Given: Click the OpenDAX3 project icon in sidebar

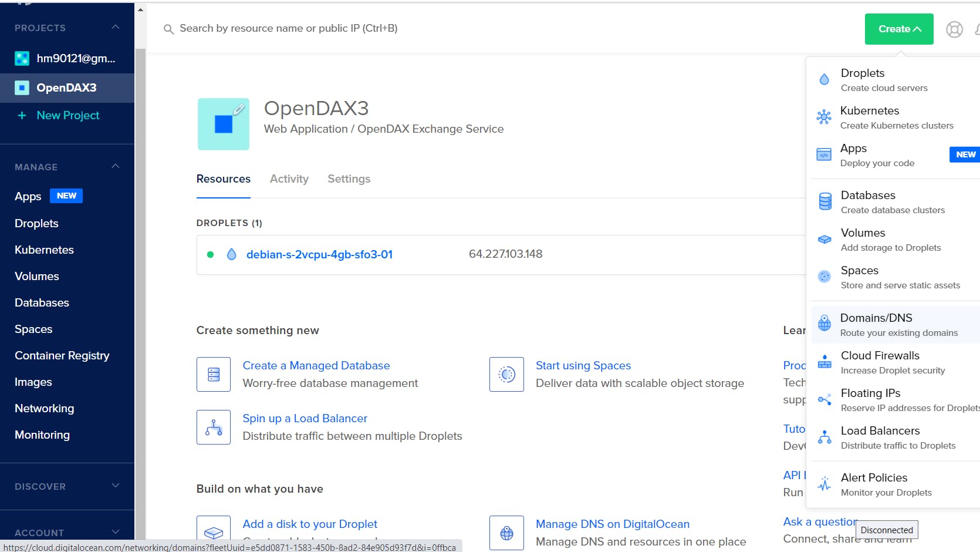Looking at the screenshot, I should [x=22, y=88].
